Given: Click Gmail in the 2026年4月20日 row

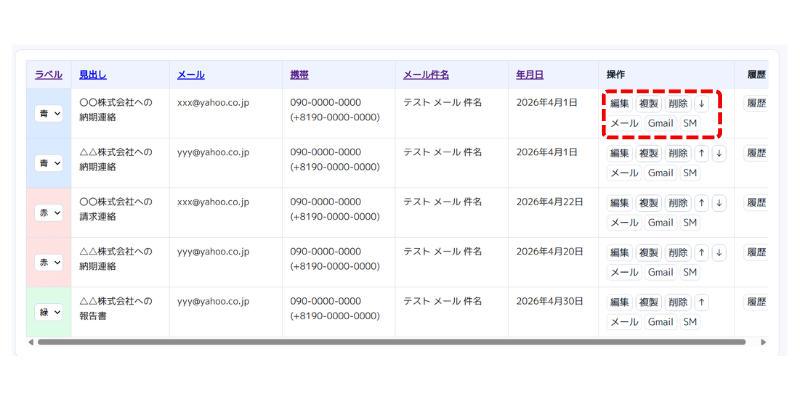Looking at the screenshot, I should (661, 272).
